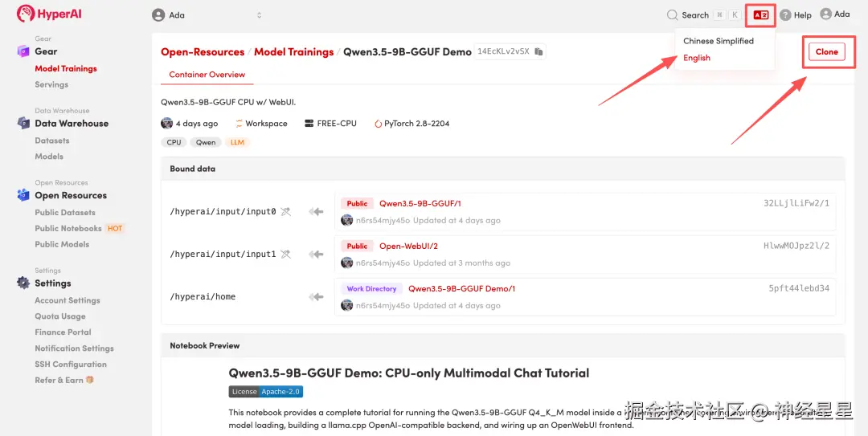Click the Open Resources section icon
Screen dimensions: 868x436
23,195
